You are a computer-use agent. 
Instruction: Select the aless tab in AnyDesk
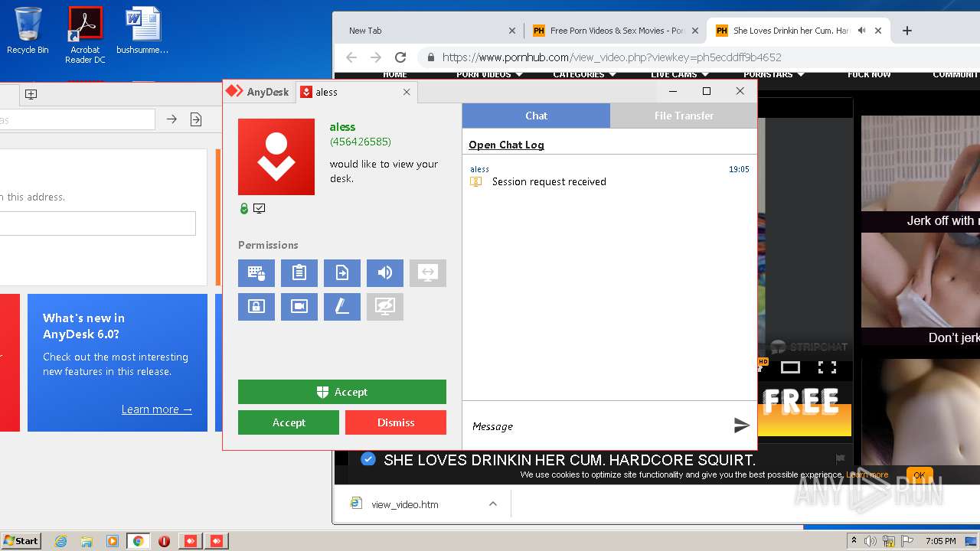click(x=356, y=92)
